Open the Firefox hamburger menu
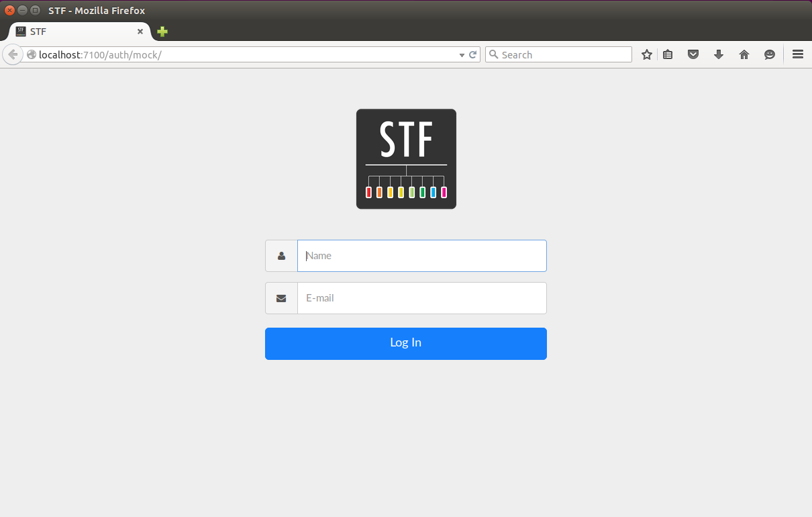Screen dimensions: 812x517 click(x=798, y=55)
